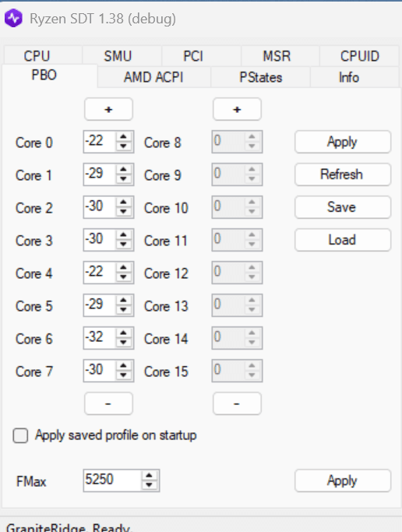The width and height of the screenshot is (402, 532).
Task: Increase FMax value with up arrow
Action: [150, 475]
